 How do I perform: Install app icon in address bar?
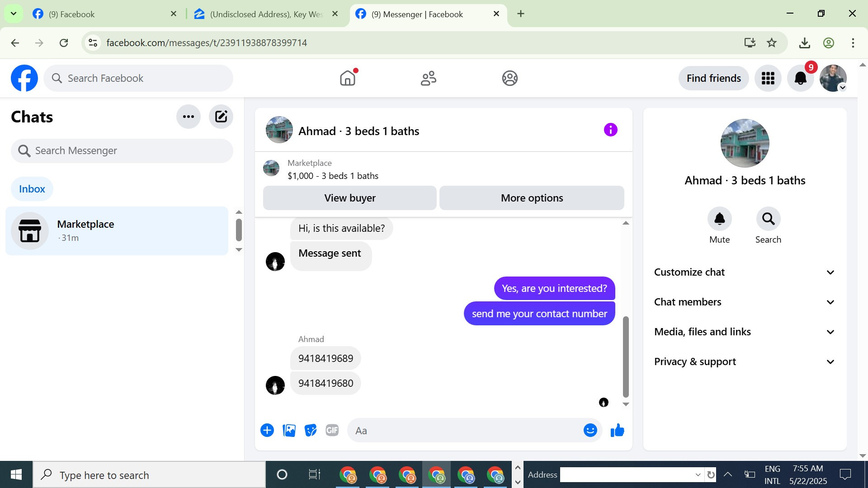pos(750,43)
